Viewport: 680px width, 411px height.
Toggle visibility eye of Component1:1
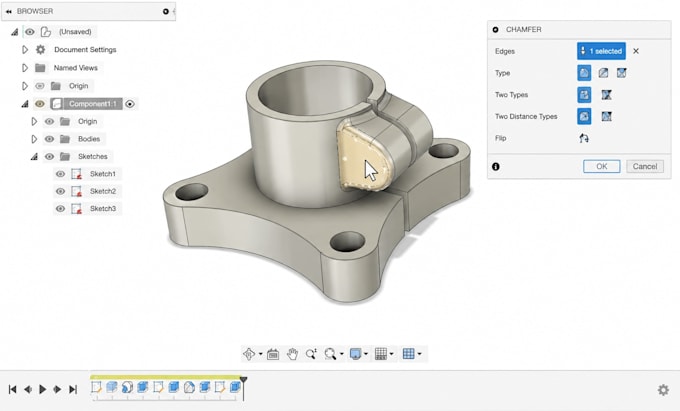tap(39, 104)
